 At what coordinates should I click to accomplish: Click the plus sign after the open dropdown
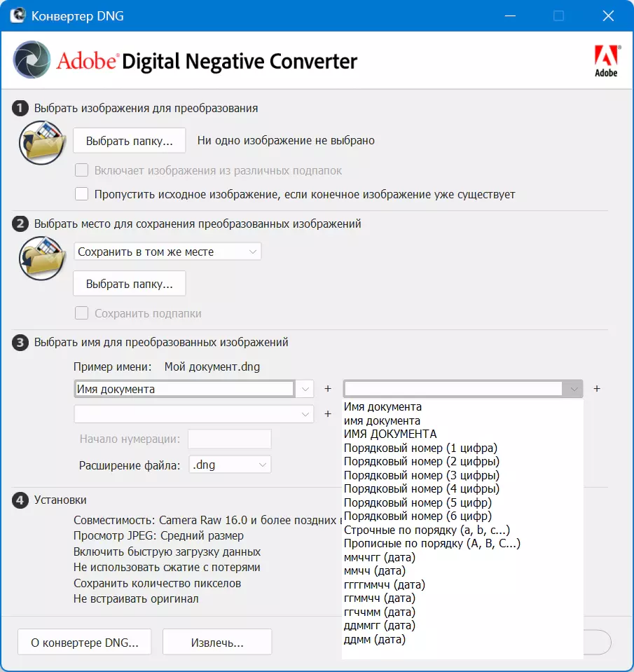point(597,389)
